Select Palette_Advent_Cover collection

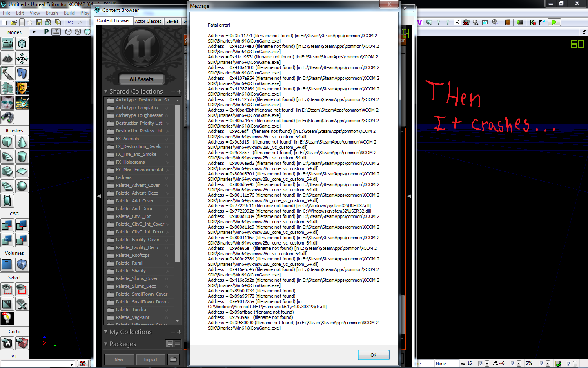pyautogui.click(x=138, y=185)
